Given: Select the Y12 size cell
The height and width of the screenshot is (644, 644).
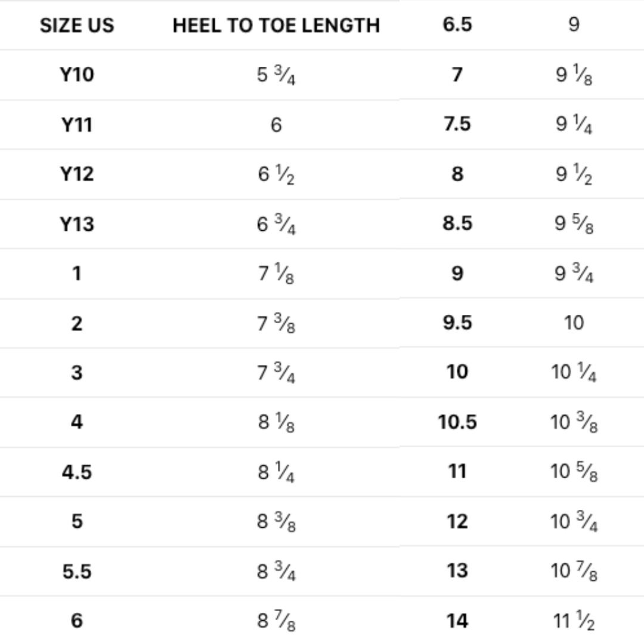Looking at the screenshot, I should pos(77,174).
